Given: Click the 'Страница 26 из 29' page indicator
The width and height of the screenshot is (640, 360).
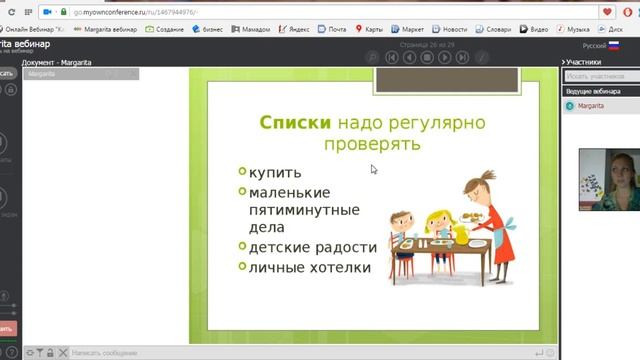Looking at the screenshot, I should 427,45.
